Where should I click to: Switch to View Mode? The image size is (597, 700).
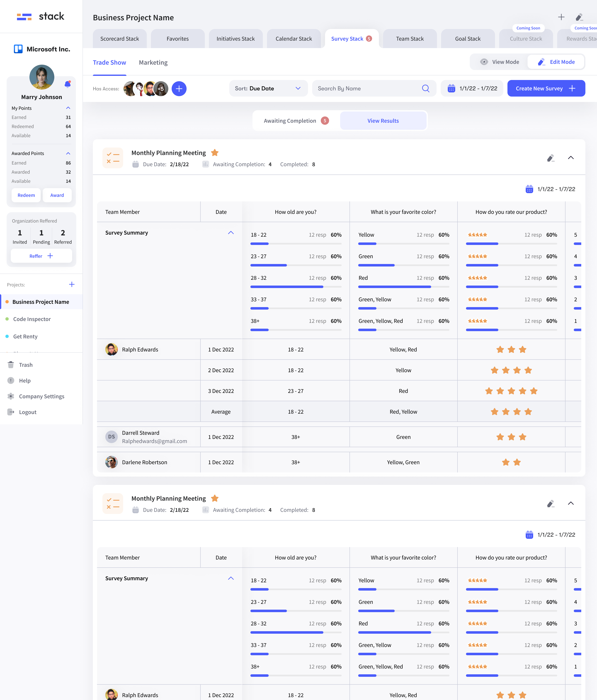click(499, 62)
